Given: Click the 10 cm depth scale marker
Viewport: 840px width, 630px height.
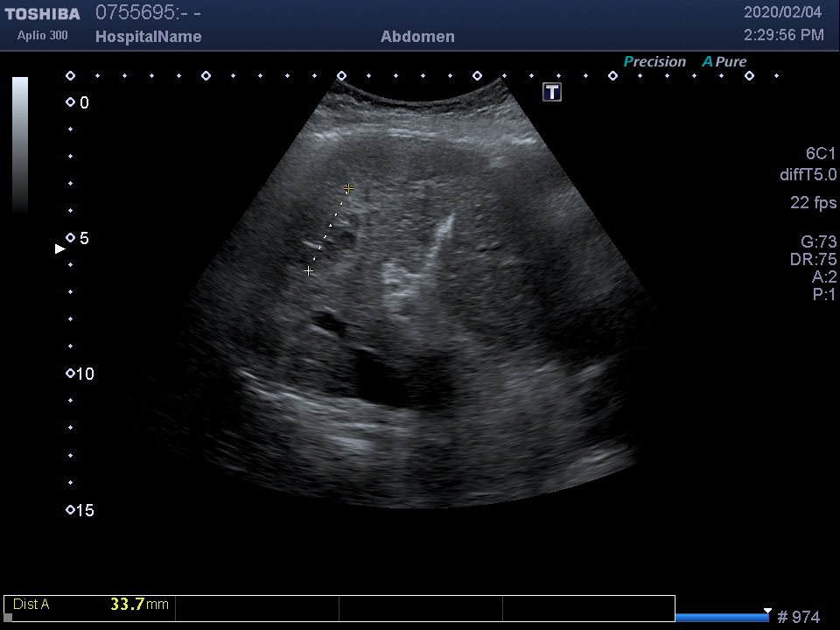Looking at the screenshot, I should [x=71, y=374].
